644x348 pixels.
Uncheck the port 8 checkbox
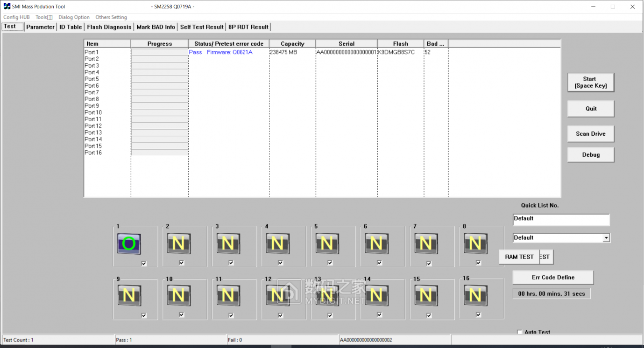(479, 263)
